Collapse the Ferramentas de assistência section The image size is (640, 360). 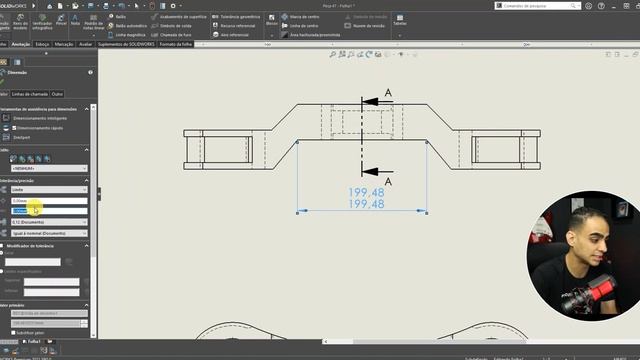tap(87, 109)
